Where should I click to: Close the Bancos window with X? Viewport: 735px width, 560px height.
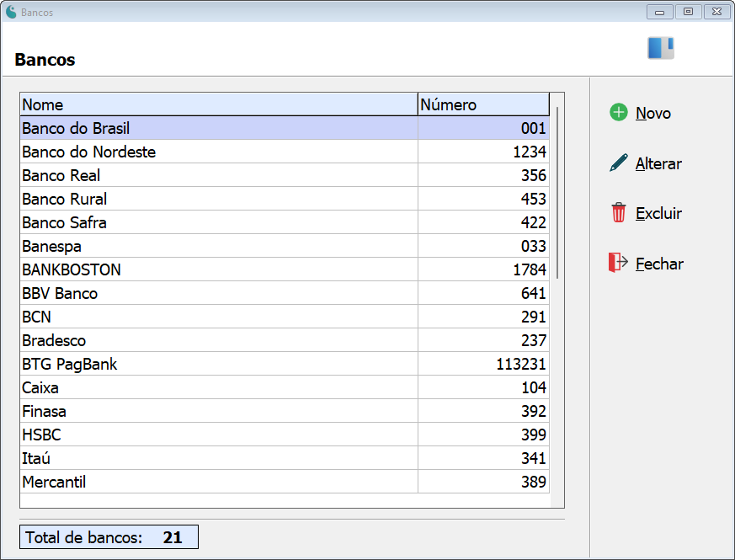pos(716,12)
